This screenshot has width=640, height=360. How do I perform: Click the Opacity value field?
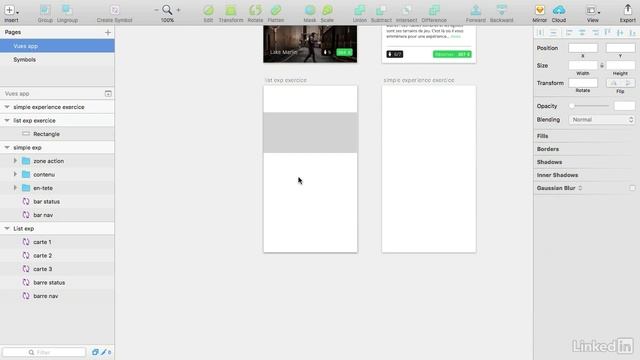(624, 106)
